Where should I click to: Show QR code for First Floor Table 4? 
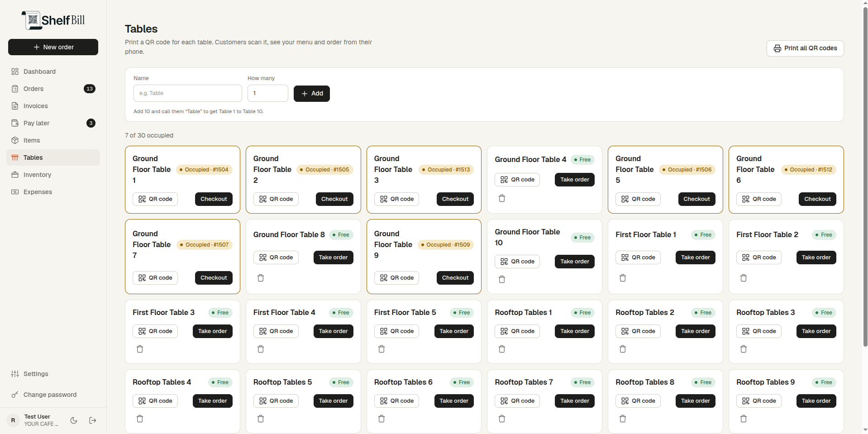pos(276,331)
